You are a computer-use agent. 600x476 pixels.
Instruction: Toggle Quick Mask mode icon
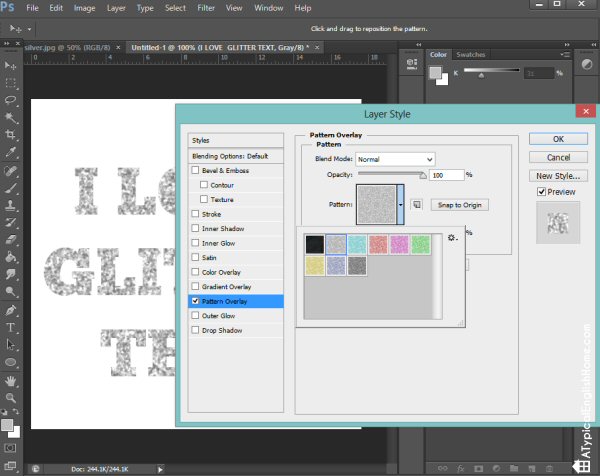pos(10,448)
